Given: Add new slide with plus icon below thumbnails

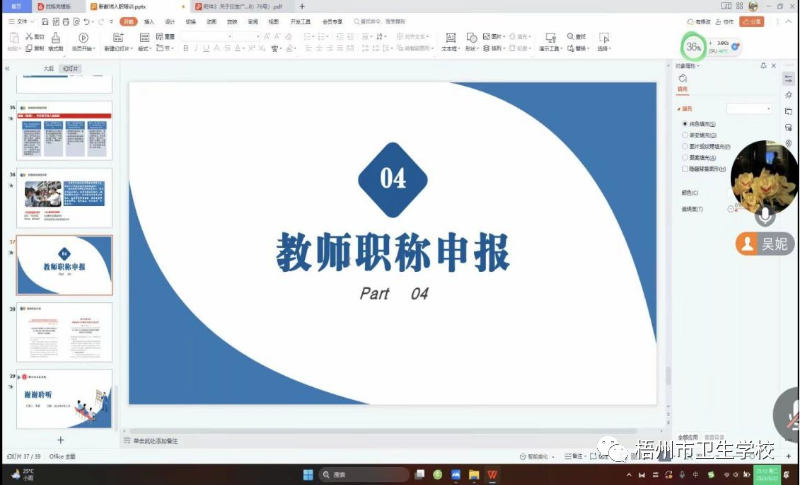Looking at the screenshot, I should pyautogui.click(x=60, y=439).
